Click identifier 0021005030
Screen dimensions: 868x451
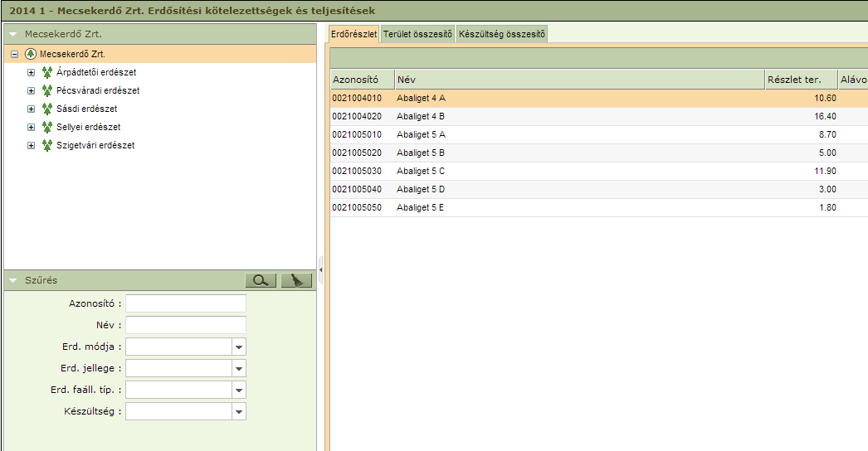click(x=357, y=171)
